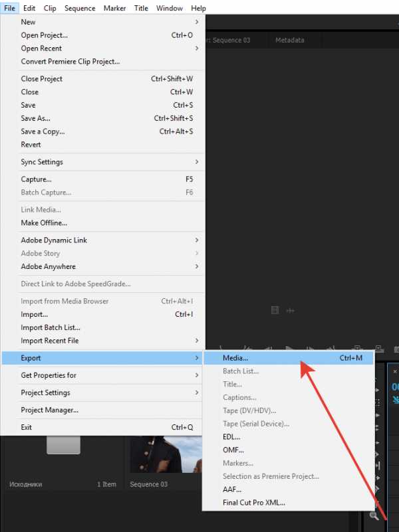Viewport: 399px width, 532px height.
Task: Choose Media... from the Export submenu
Action: [235, 358]
